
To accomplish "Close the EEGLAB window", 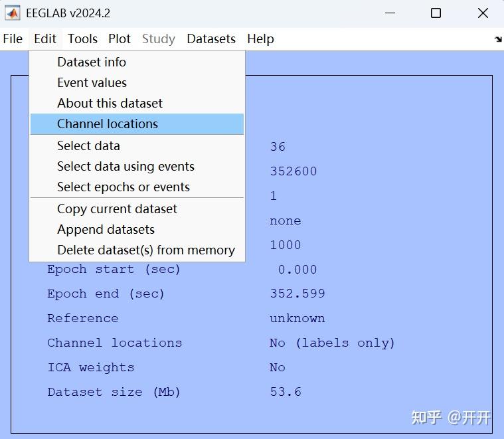I will (x=483, y=13).
